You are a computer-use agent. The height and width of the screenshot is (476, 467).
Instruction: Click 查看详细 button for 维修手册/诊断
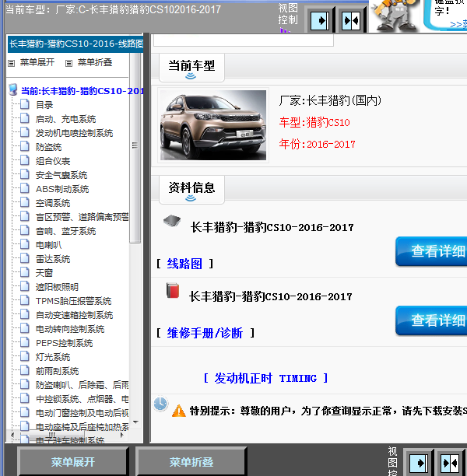point(431,320)
